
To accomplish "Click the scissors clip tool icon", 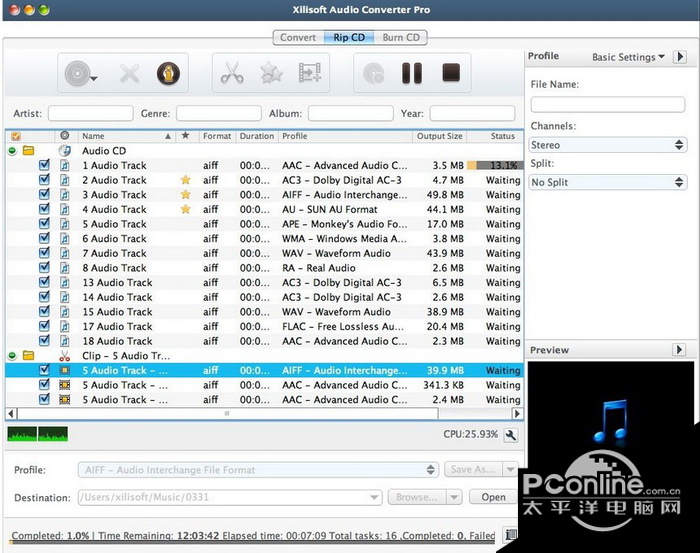I will click(232, 73).
